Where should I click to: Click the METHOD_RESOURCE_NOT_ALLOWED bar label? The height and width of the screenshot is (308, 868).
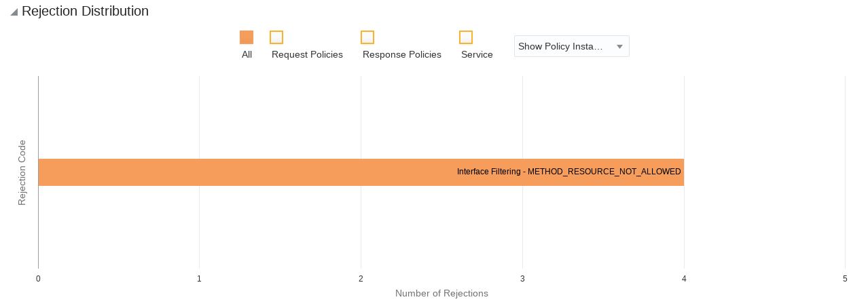point(568,172)
